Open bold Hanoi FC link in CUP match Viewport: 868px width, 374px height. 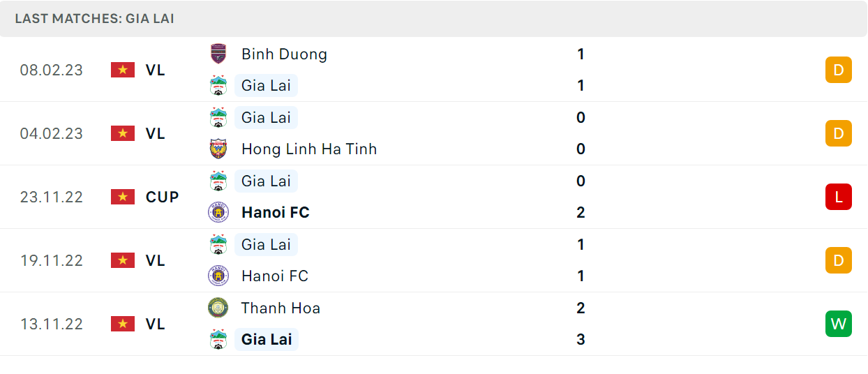[275, 212]
